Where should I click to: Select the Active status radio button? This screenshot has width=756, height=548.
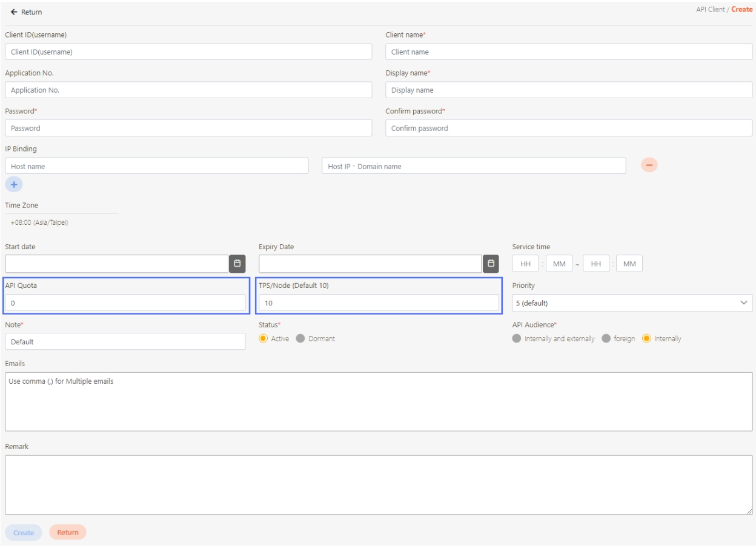coord(264,338)
